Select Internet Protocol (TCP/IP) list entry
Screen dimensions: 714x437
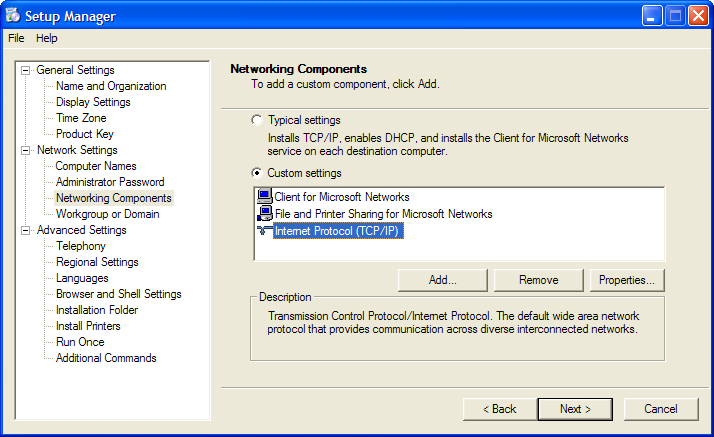pos(338,231)
